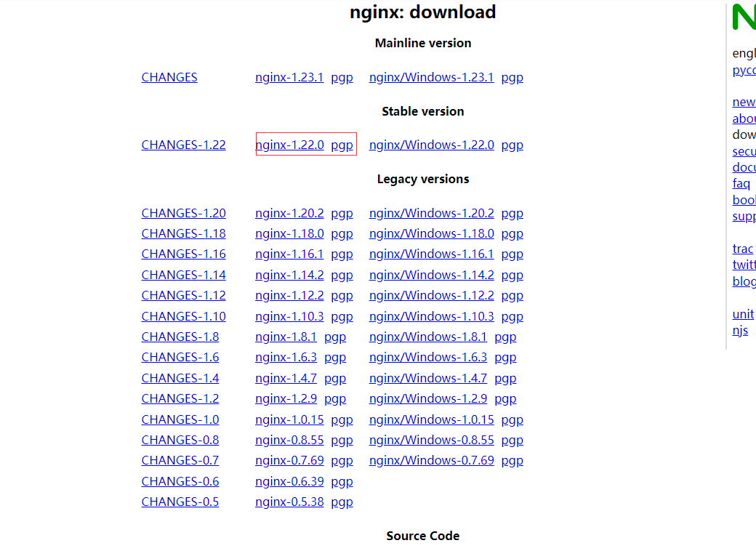Screen dimensions: 756x559
Task: Download nginx/Windows-1.22.0 stable build
Action: coord(431,145)
